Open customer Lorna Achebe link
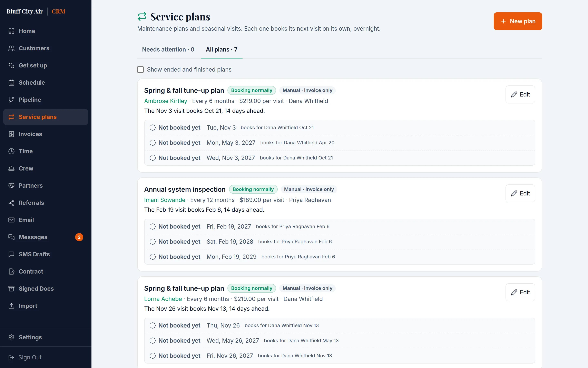The width and height of the screenshot is (588, 368). (163, 299)
